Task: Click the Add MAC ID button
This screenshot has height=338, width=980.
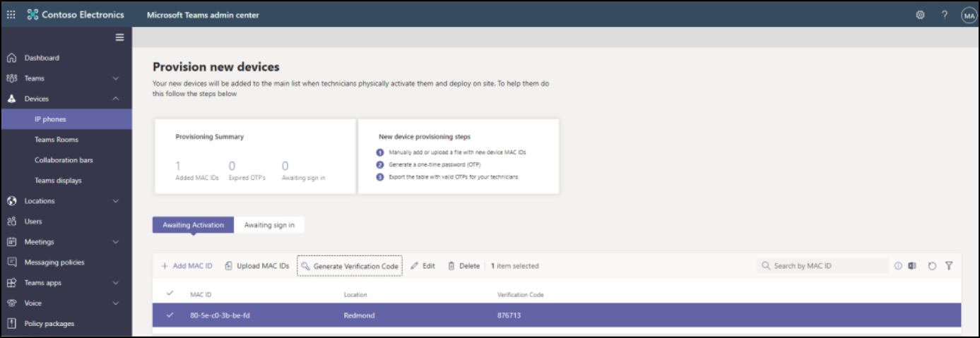Action: tap(187, 266)
